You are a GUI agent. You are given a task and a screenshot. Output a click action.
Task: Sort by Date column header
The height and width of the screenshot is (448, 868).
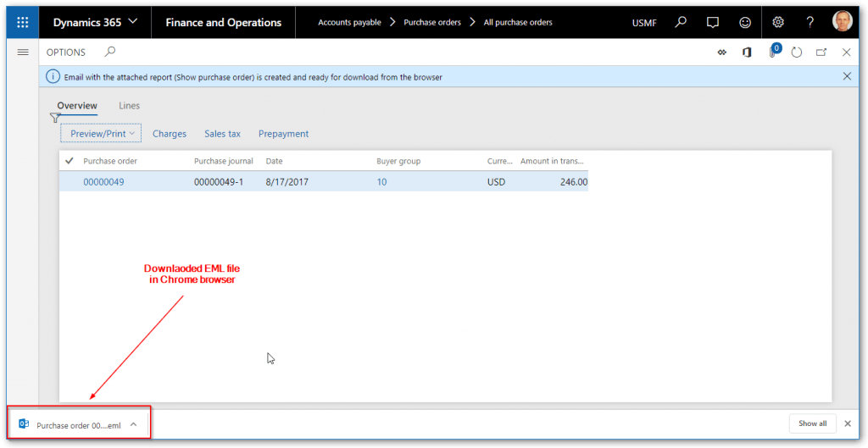click(x=274, y=161)
